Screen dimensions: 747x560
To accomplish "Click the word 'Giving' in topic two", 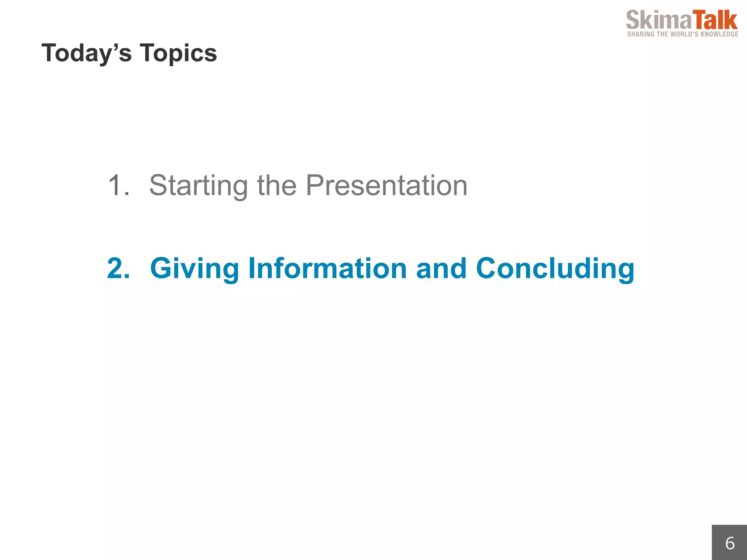I will (195, 269).
